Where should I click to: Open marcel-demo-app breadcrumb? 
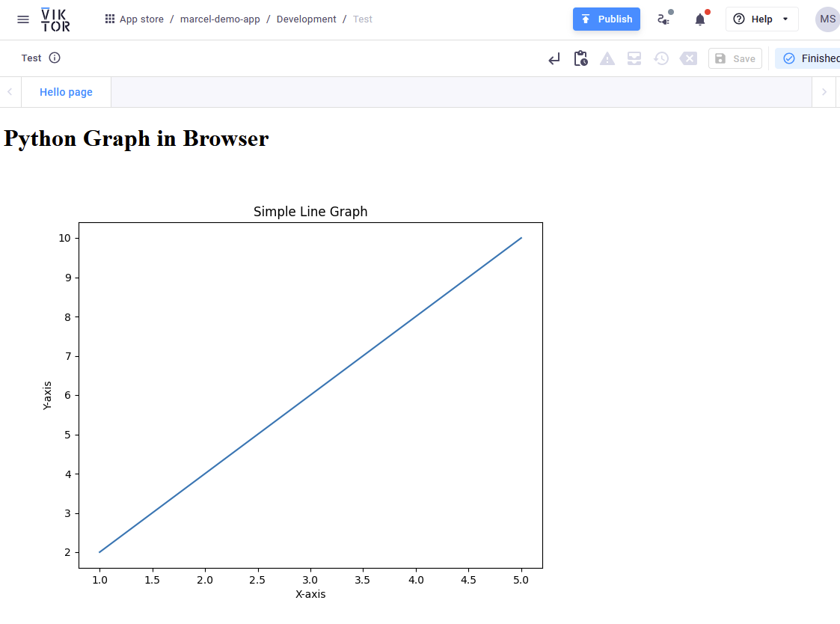[220, 19]
